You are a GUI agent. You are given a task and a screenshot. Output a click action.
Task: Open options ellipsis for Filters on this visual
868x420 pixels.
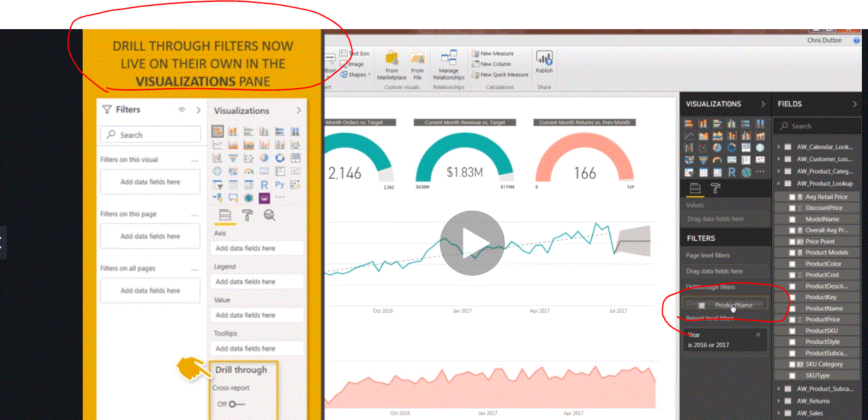click(195, 160)
